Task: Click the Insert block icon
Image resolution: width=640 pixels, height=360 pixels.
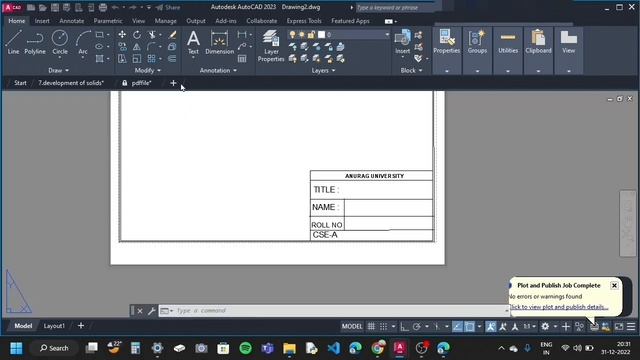Action: [x=402, y=42]
